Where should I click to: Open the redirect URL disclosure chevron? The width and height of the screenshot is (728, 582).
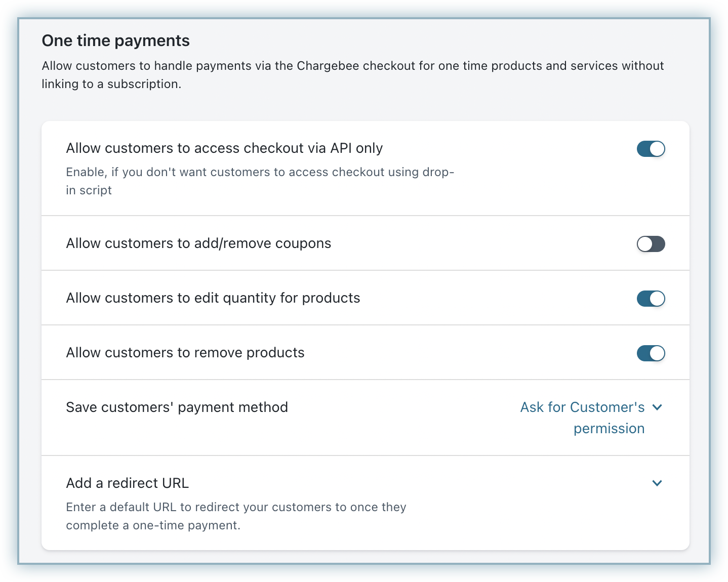click(658, 483)
